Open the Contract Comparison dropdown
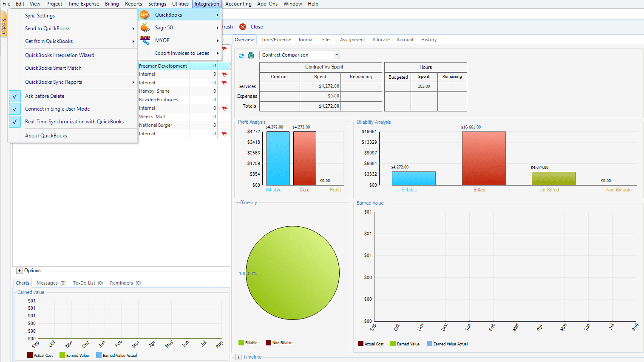 337,54
